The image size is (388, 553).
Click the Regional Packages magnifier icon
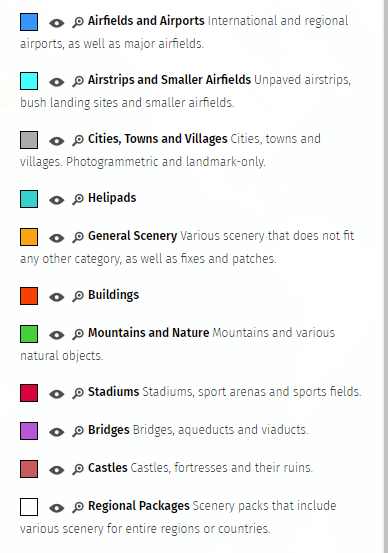point(78,507)
